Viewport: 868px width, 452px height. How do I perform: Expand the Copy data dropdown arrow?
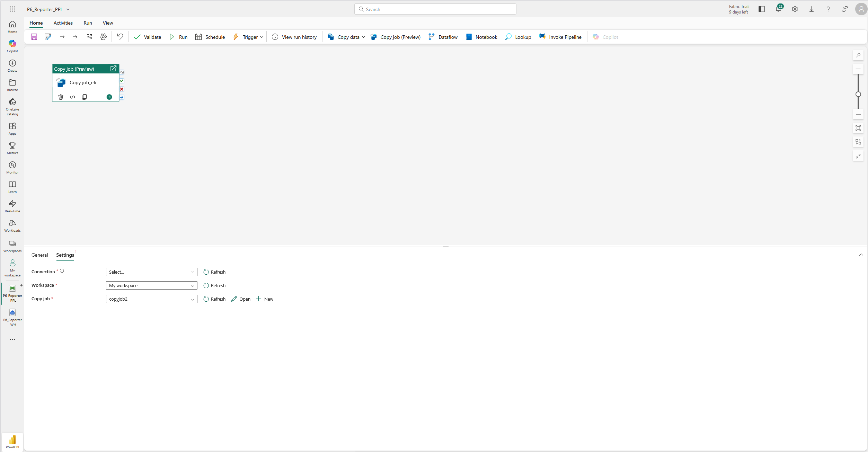click(x=364, y=37)
